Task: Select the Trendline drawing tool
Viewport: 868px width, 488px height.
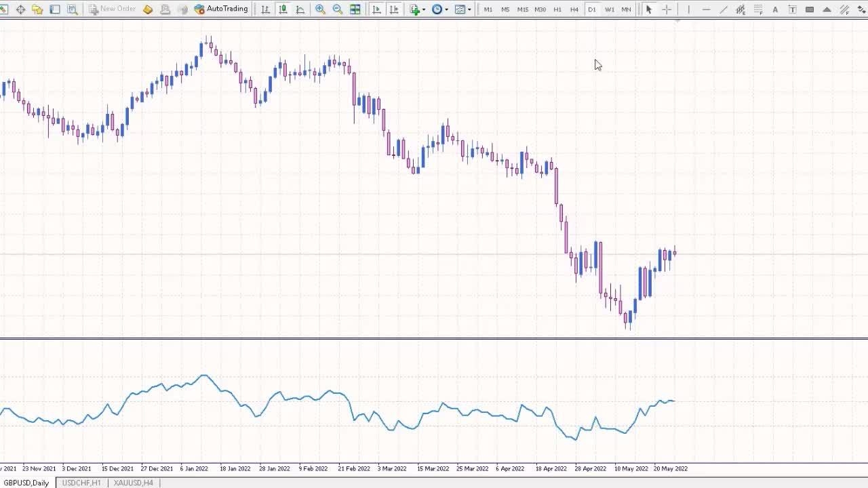Action: 724,9
